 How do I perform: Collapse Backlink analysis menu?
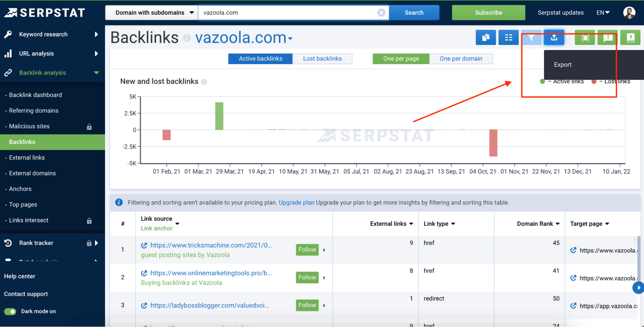click(96, 73)
